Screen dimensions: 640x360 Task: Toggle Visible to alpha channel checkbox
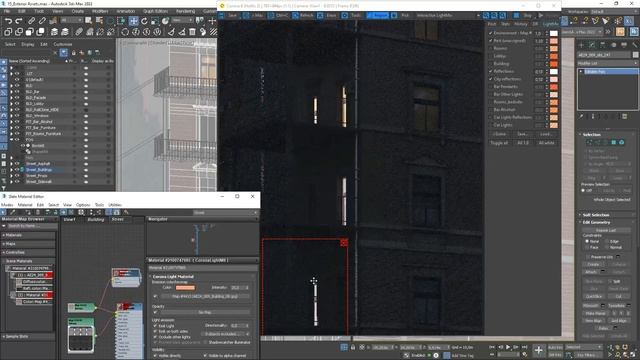[x=205, y=356]
